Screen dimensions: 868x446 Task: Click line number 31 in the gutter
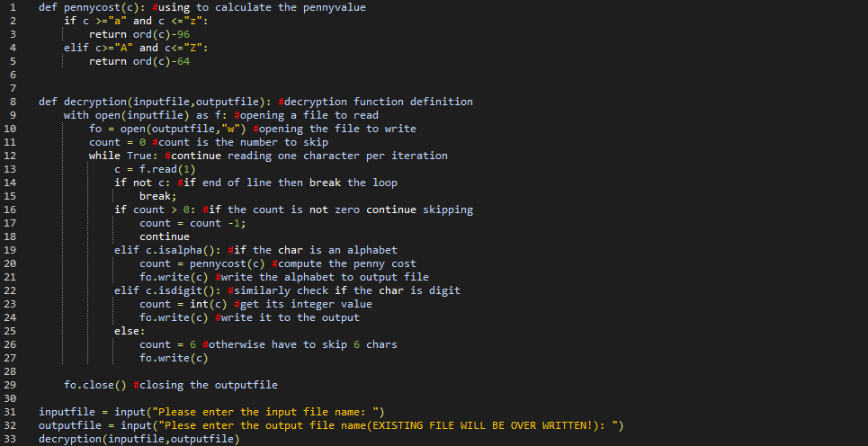pos(12,412)
